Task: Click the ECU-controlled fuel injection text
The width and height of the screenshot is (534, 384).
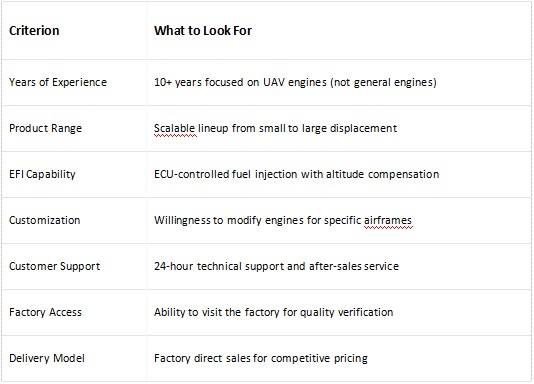Action: point(225,174)
